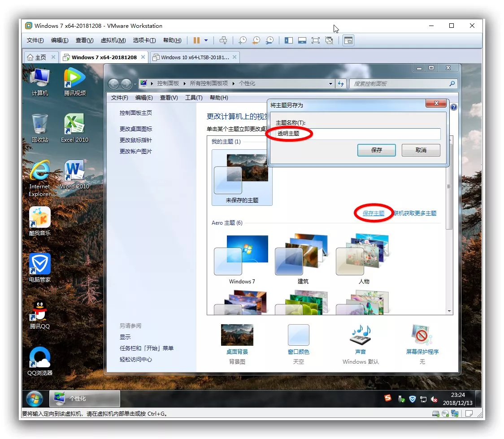Click the help question mark icon
504x439 pixels.
pyautogui.click(x=453, y=107)
